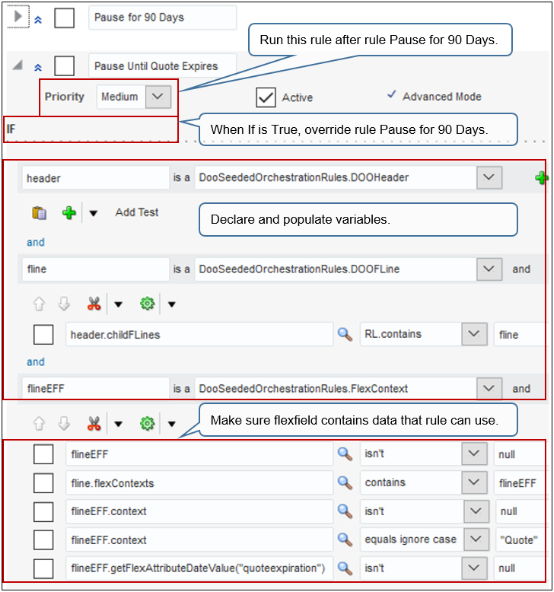Select checkbox for getFlexAttributeDateValue test
The height and width of the screenshot is (592, 554).
coord(43,569)
